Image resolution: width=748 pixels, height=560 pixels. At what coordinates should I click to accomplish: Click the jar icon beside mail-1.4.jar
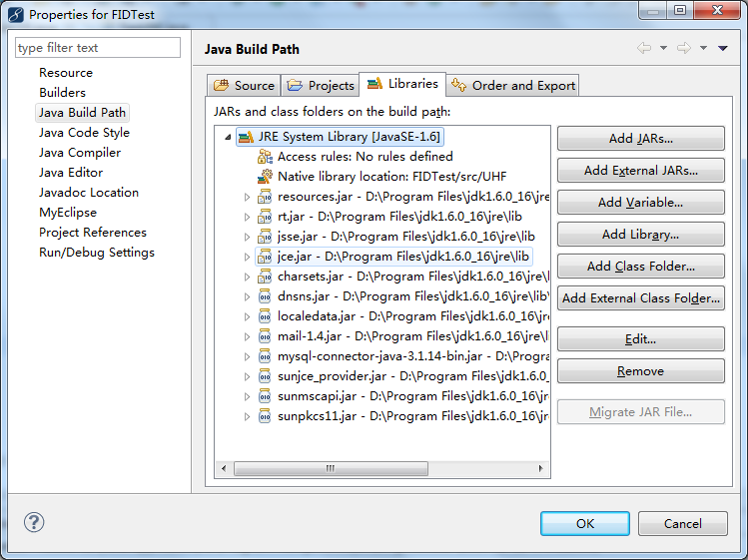click(265, 336)
